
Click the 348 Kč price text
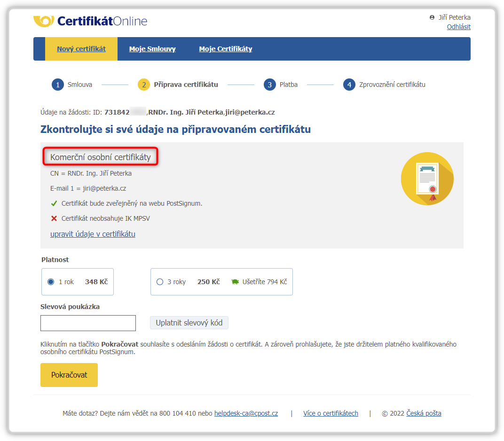(x=96, y=282)
